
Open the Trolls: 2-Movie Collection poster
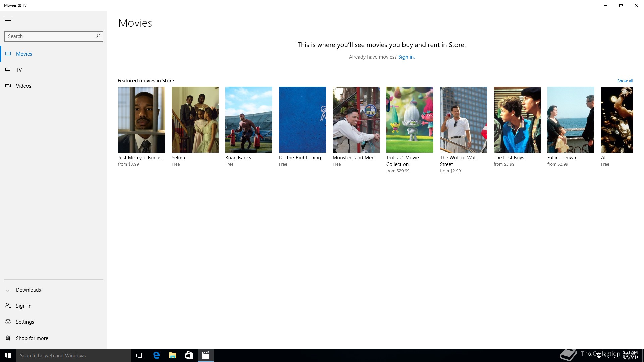[410, 120]
